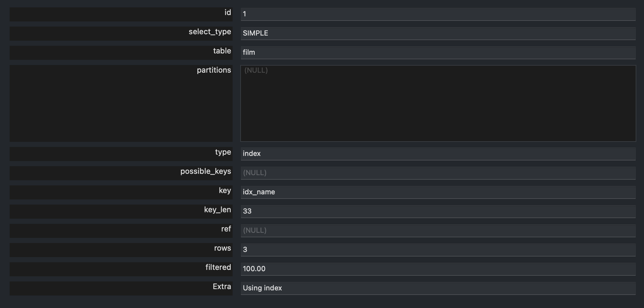Select the partitions column label
The height and width of the screenshot is (308, 644).
[214, 70]
